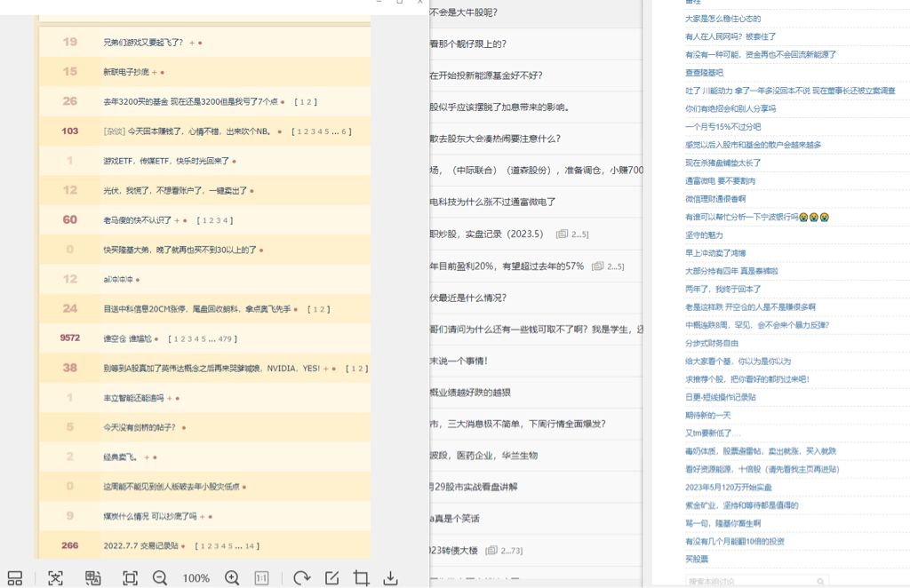Open sidebar link 分步式财务自由
The image size is (910, 588).
[x=712, y=343]
